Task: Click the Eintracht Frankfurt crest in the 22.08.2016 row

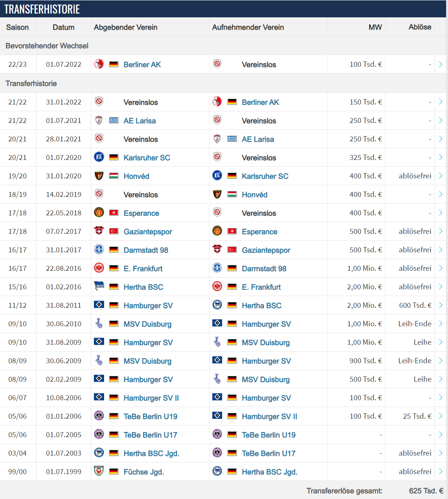Action: 99,268
